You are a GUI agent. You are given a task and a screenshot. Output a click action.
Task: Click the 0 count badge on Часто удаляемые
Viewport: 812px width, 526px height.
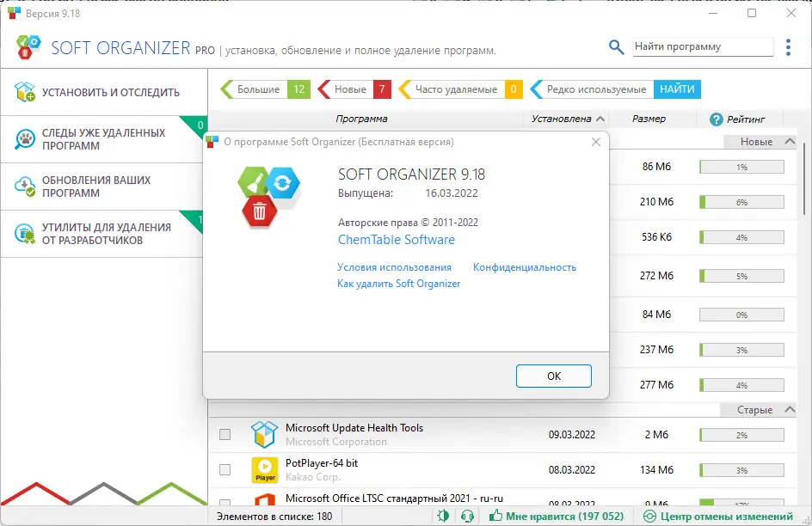514,89
